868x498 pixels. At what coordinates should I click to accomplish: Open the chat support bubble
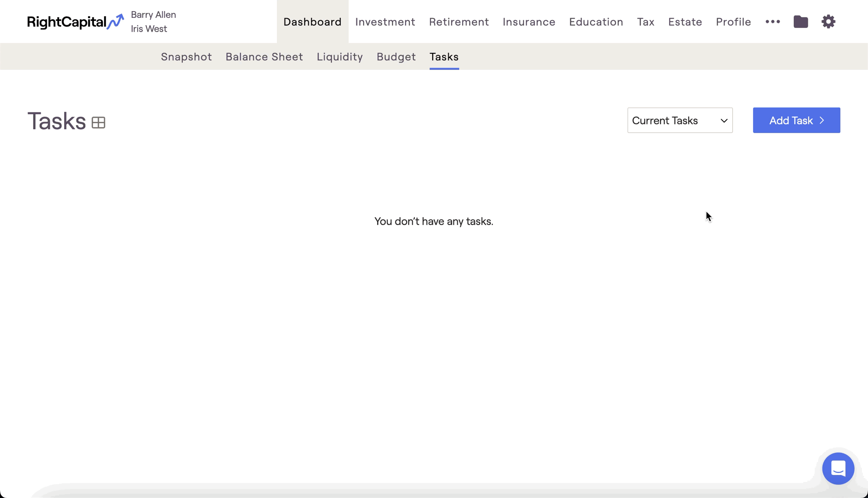click(x=838, y=469)
